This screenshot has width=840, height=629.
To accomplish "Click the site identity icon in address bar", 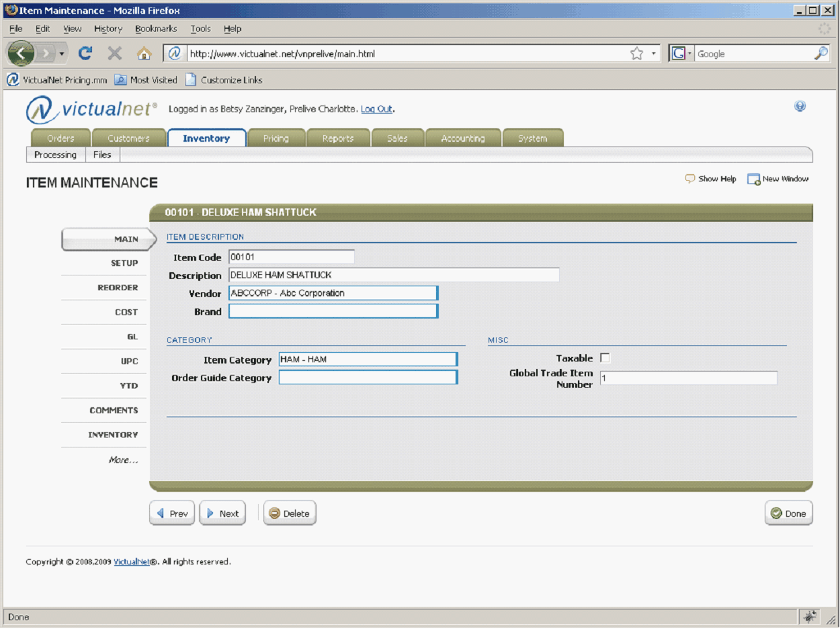I will (x=175, y=54).
